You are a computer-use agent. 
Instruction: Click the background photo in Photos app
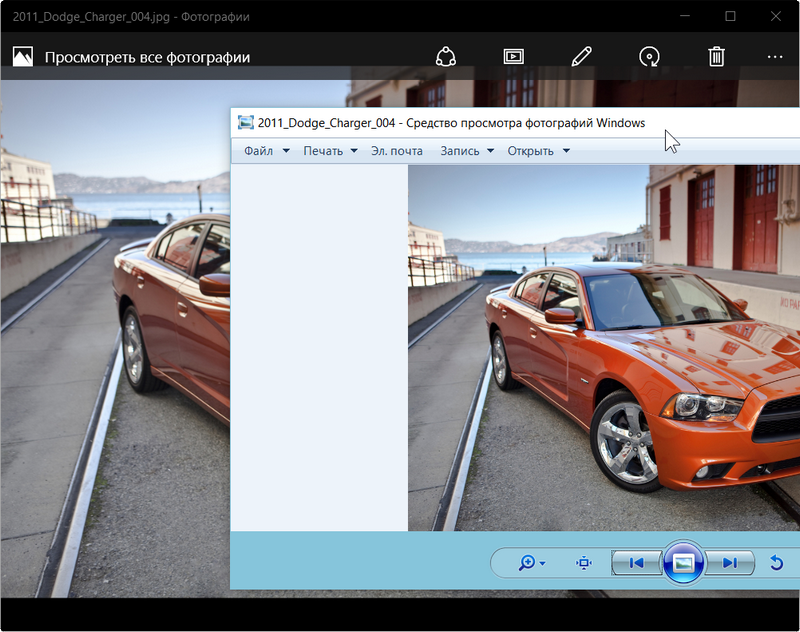point(115,338)
